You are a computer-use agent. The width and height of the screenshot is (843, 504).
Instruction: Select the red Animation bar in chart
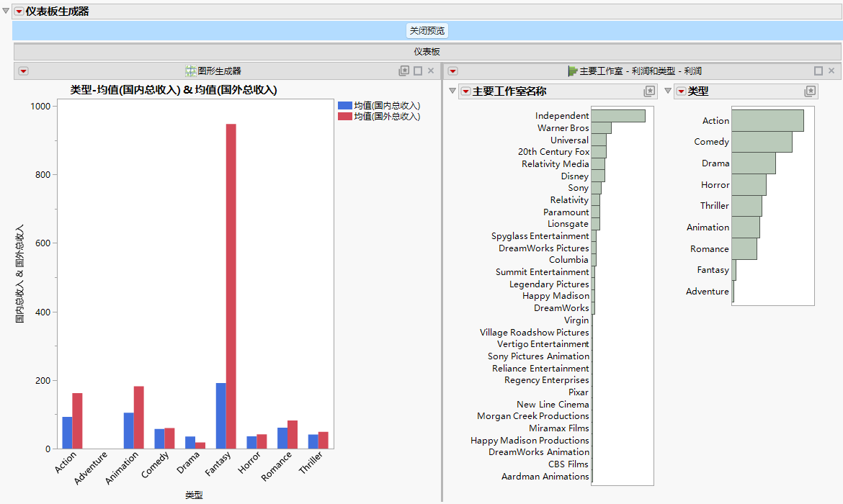(x=139, y=418)
